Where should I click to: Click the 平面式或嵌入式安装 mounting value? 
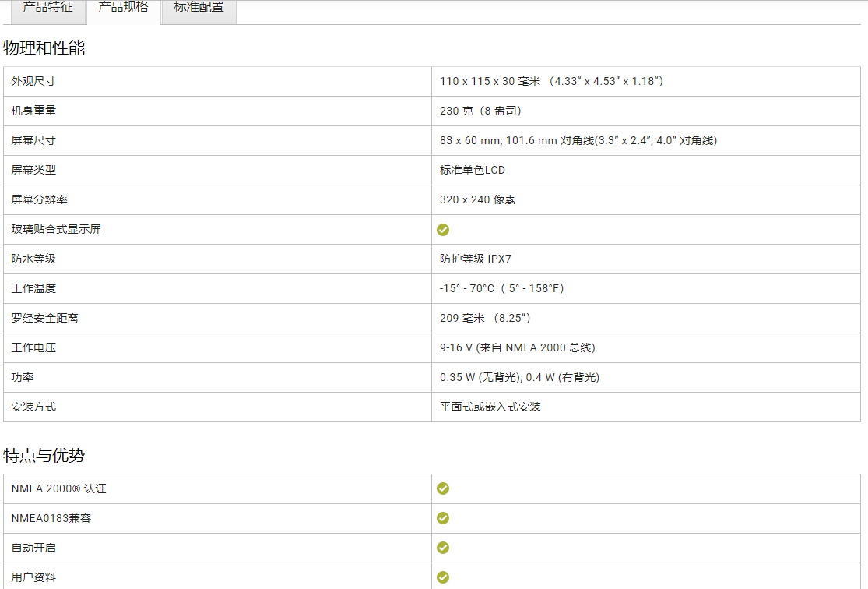(490, 407)
